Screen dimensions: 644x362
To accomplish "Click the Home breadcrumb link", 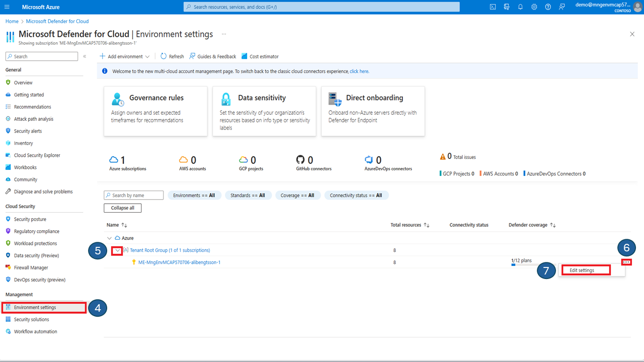I will 12,21.
